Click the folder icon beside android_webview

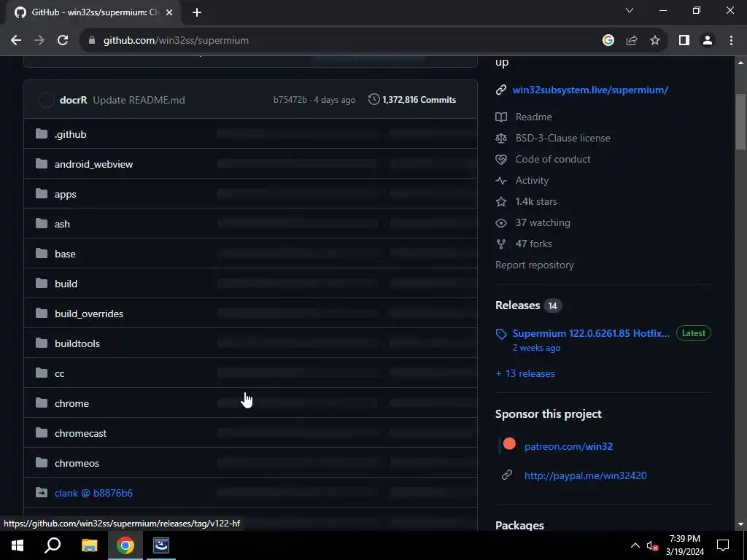pos(42,164)
